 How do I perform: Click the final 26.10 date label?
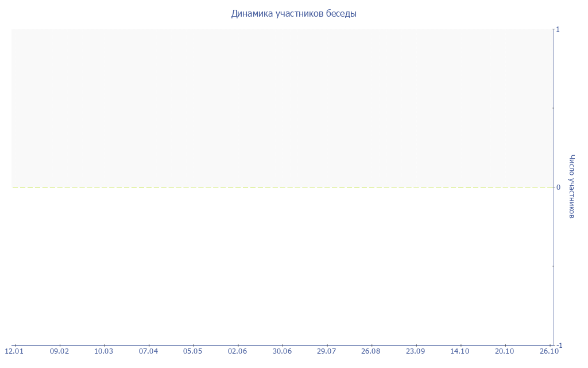(x=549, y=351)
